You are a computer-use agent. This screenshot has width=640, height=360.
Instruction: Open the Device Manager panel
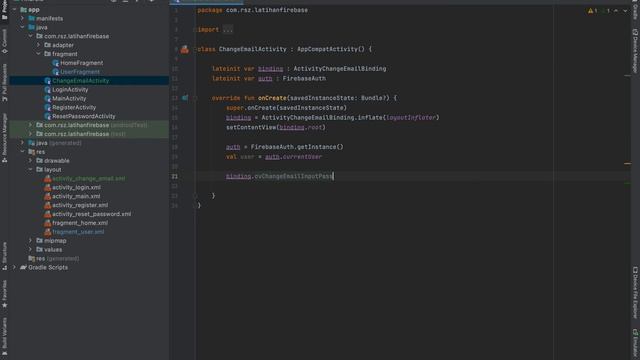(635, 51)
